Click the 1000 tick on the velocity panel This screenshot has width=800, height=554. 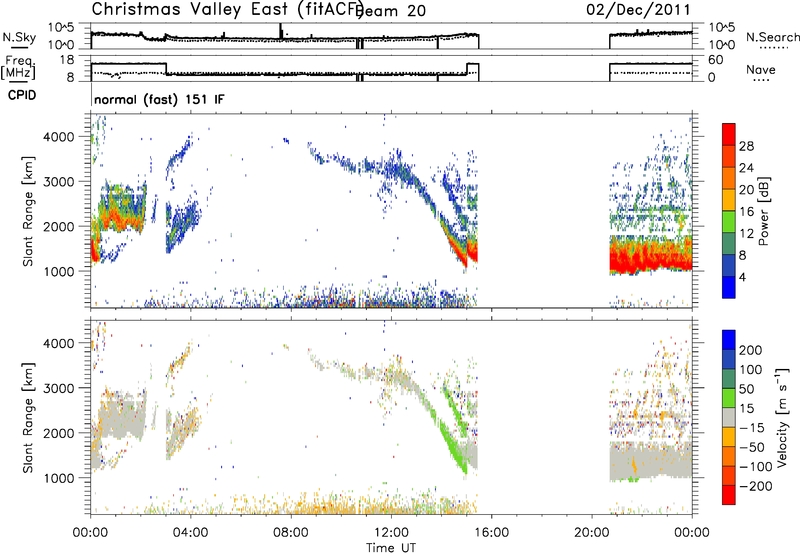click(x=61, y=478)
